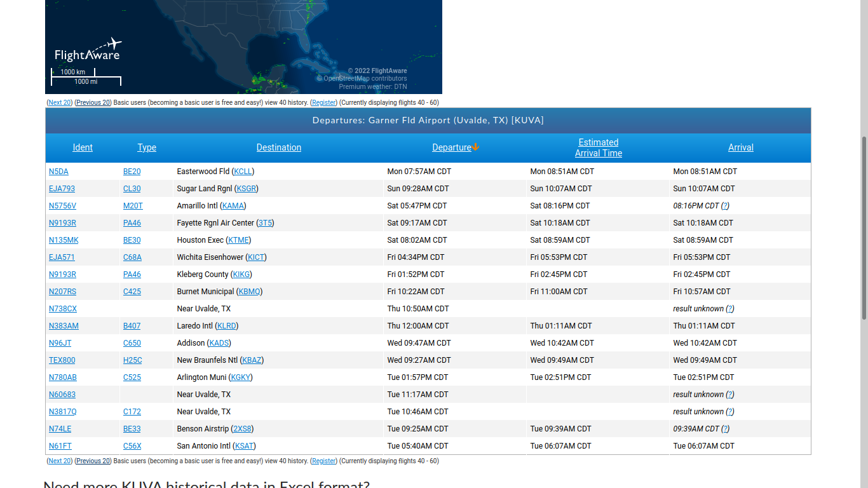Sort by the Arrival column header
868x488 pixels.
[741, 147]
